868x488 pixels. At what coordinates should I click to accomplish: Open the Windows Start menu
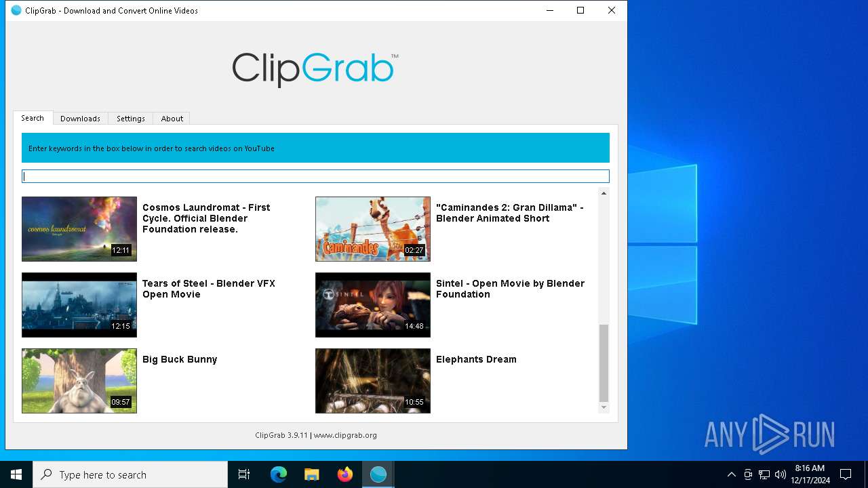pyautogui.click(x=16, y=474)
